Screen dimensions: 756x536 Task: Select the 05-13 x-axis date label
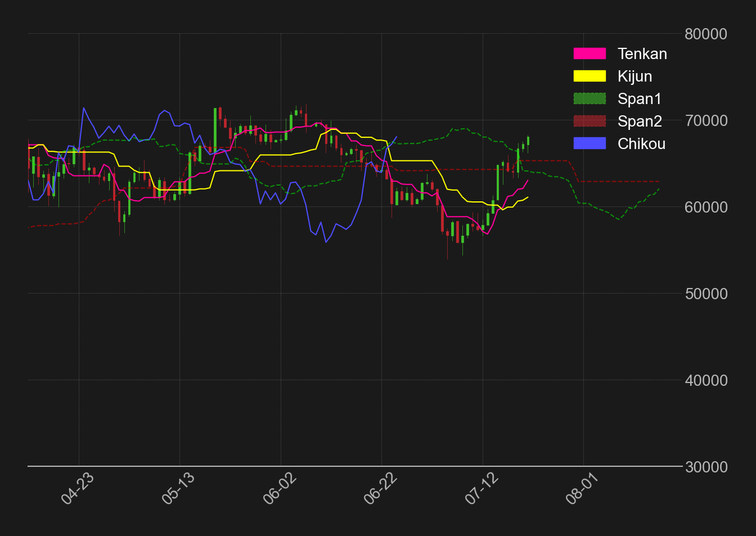point(178,489)
